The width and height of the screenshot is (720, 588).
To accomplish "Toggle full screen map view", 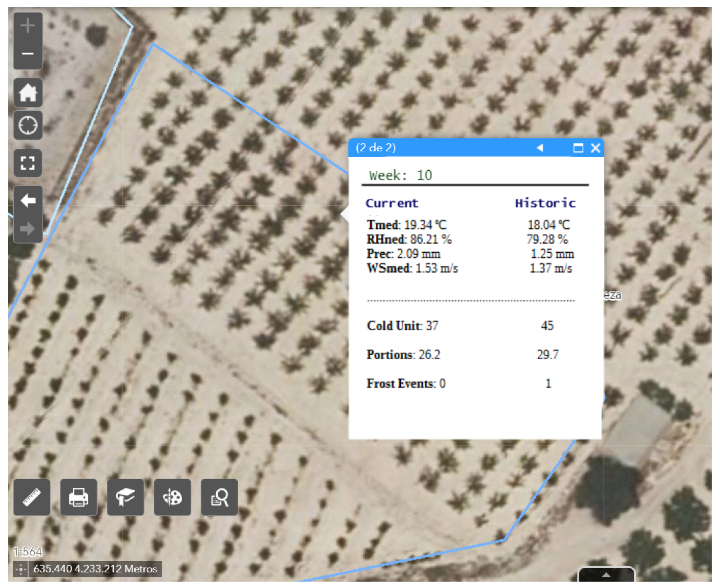I will click(28, 163).
